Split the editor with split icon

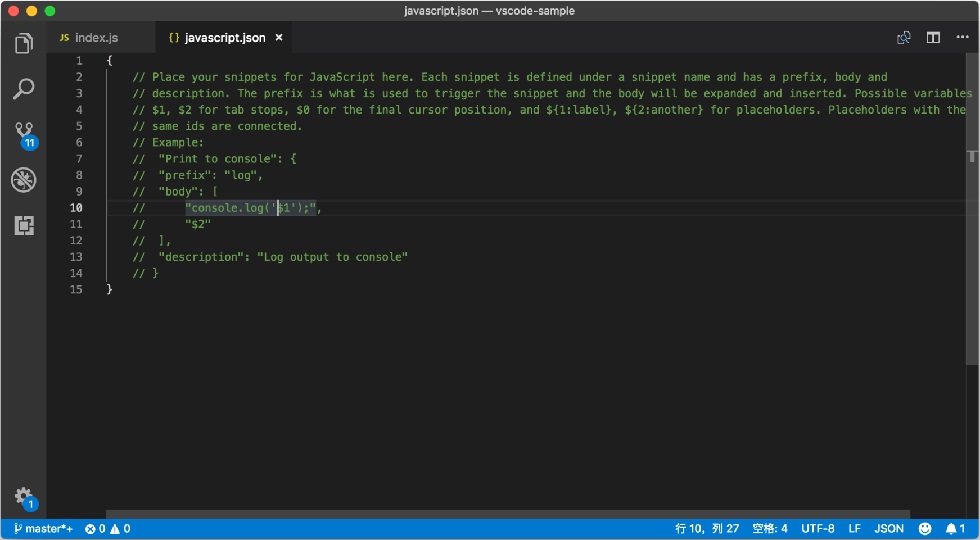[933, 38]
